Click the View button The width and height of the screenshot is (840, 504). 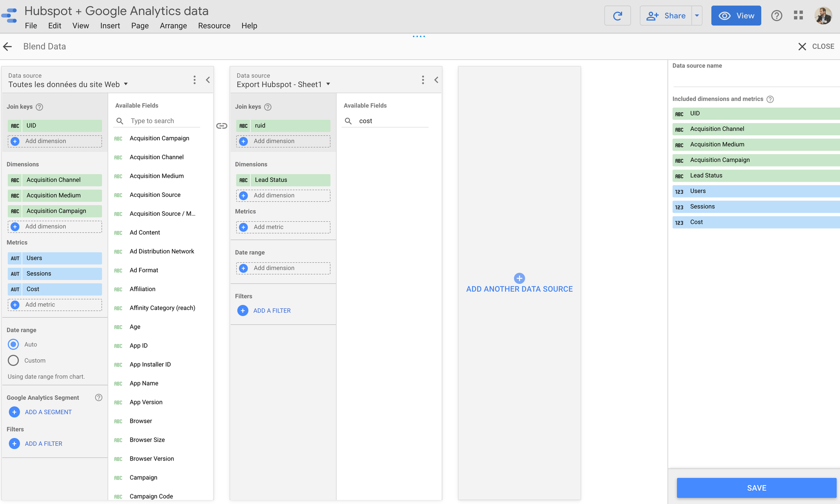tap(736, 16)
